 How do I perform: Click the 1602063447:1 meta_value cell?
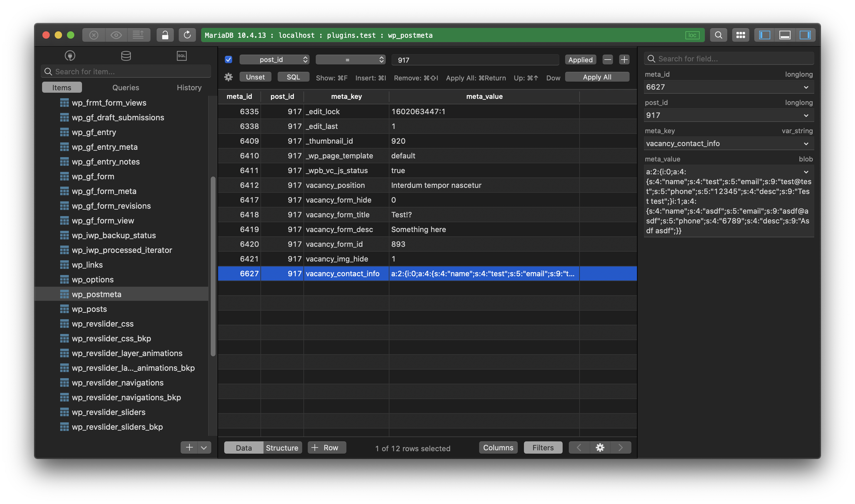[x=484, y=111]
